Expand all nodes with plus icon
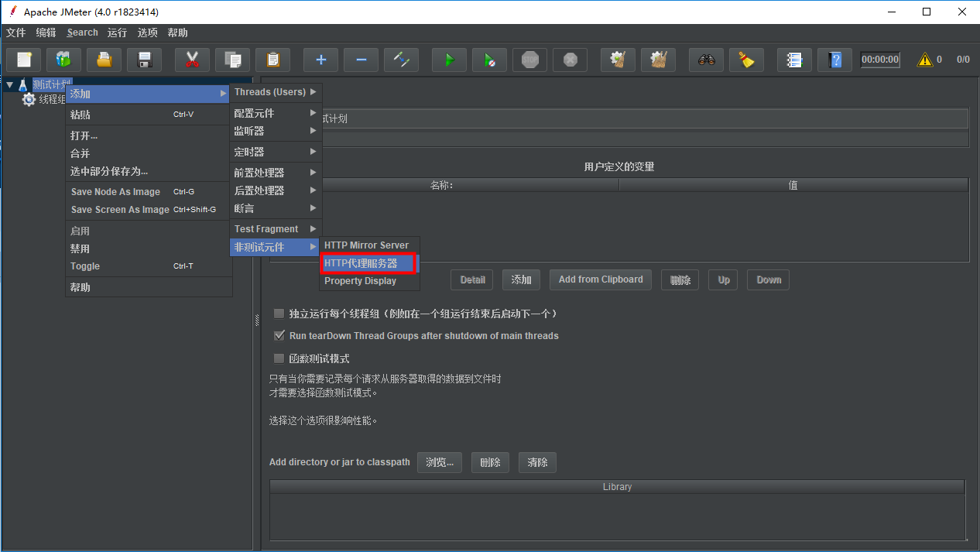This screenshot has height=552, width=980. (321, 60)
